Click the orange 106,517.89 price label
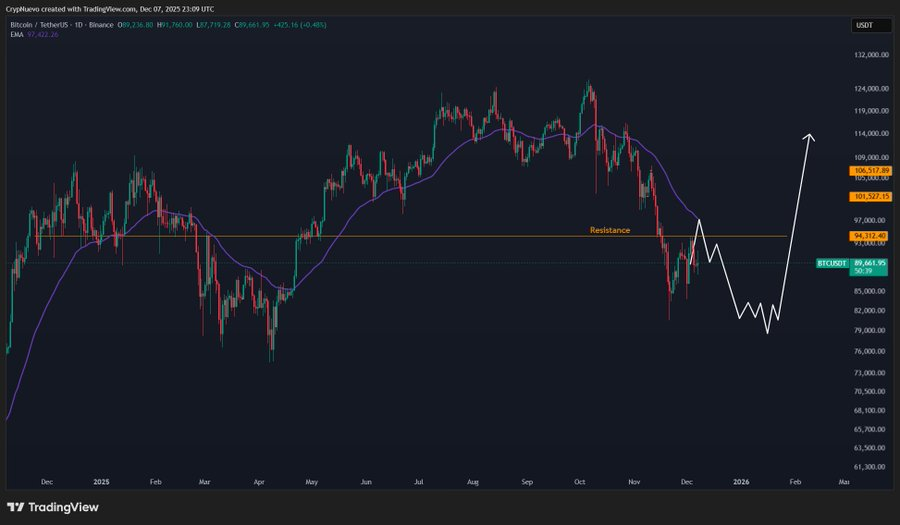The width and height of the screenshot is (900, 525). click(x=867, y=171)
